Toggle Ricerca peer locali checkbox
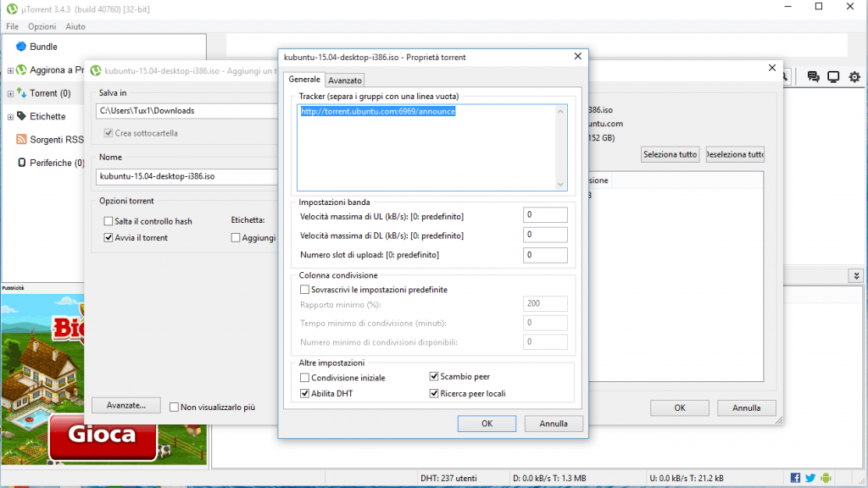This screenshot has height=488, width=868. coord(434,393)
